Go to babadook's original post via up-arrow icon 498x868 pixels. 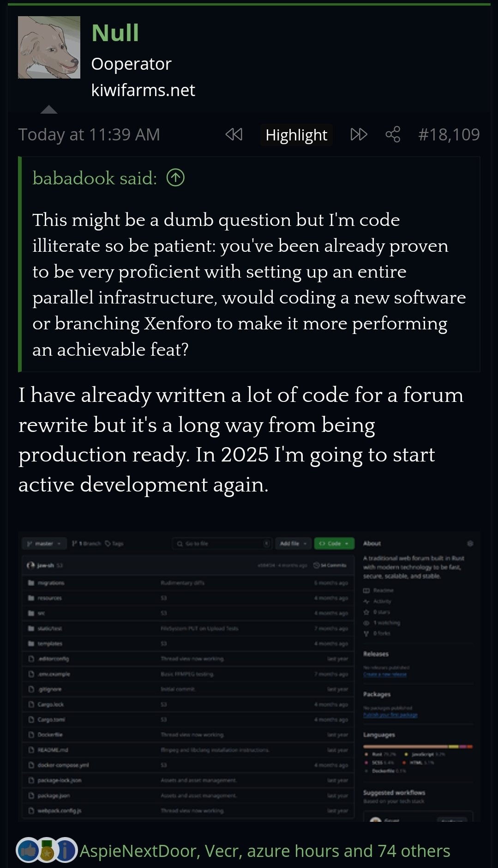pyautogui.click(x=175, y=177)
